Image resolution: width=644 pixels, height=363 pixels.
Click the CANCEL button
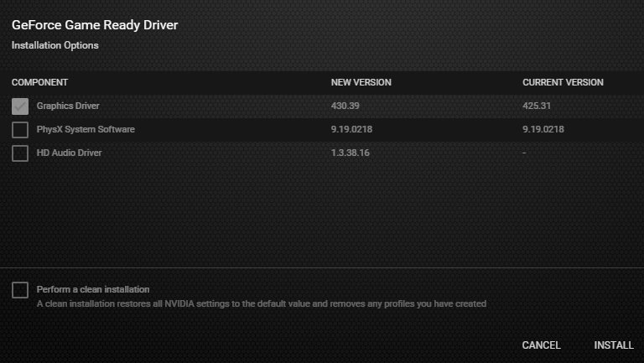click(542, 345)
